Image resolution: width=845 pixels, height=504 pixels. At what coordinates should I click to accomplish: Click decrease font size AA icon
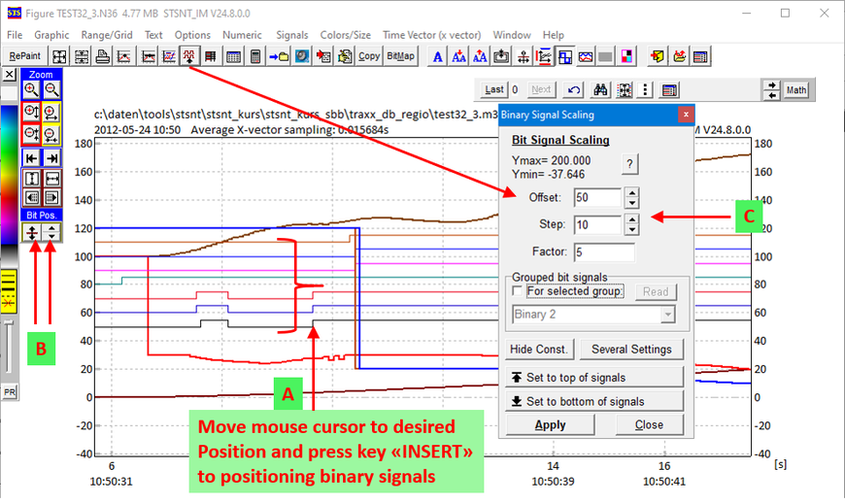[458, 56]
